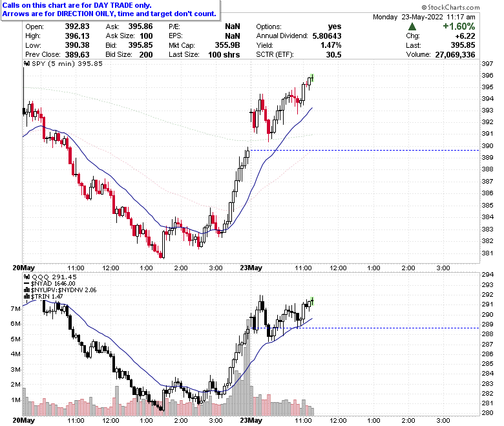Click the Bid value 395.85
The height and width of the screenshot is (426, 504).
pyautogui.click(x=140, y=45)
